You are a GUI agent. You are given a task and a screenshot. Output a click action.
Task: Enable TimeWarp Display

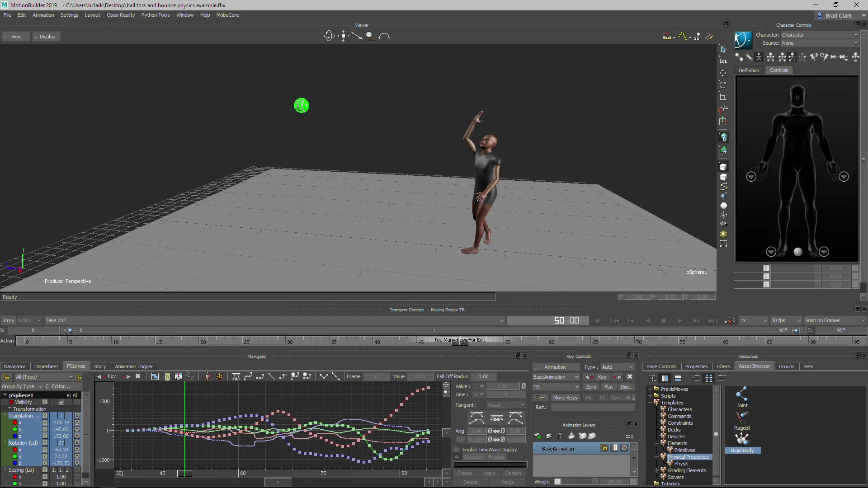point(458,450)
